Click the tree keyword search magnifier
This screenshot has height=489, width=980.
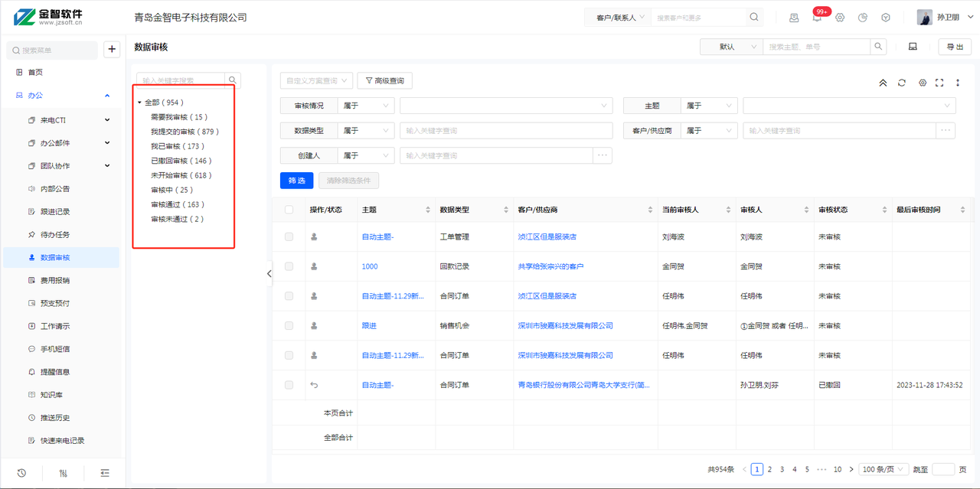233,80
